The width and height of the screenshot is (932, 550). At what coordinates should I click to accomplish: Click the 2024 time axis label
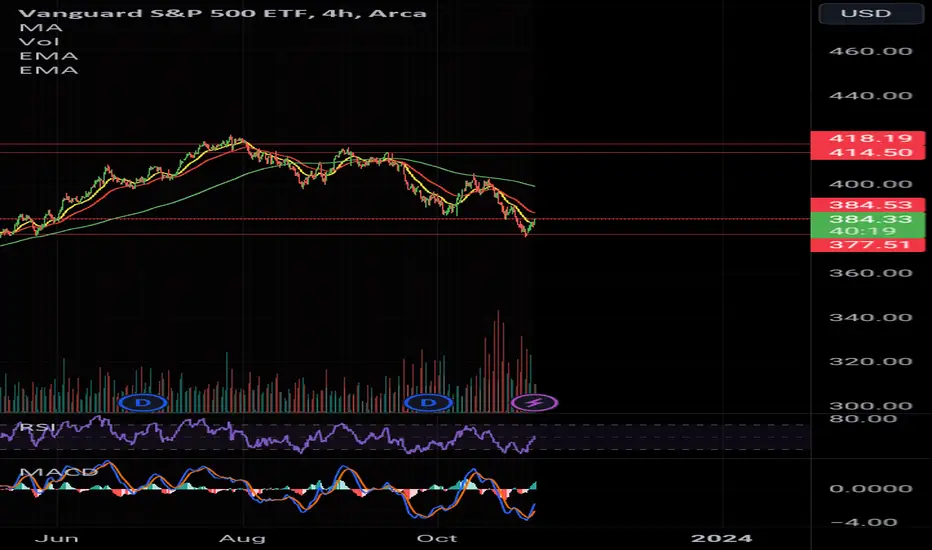pos(722,538)
